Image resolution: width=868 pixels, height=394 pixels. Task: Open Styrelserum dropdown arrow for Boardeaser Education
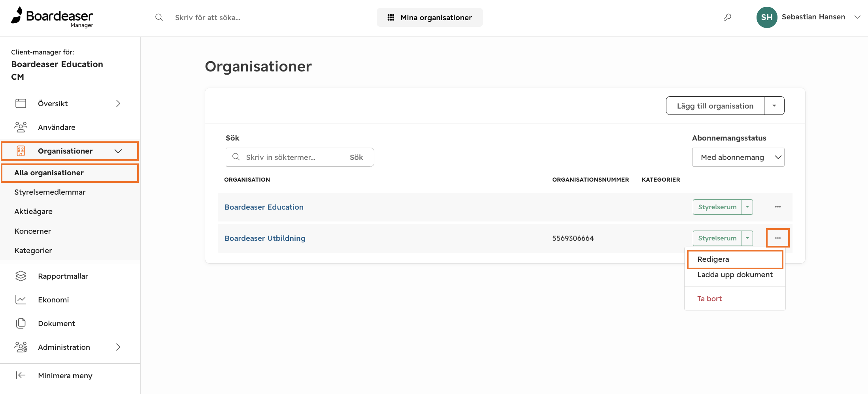[x=747, y=207]
